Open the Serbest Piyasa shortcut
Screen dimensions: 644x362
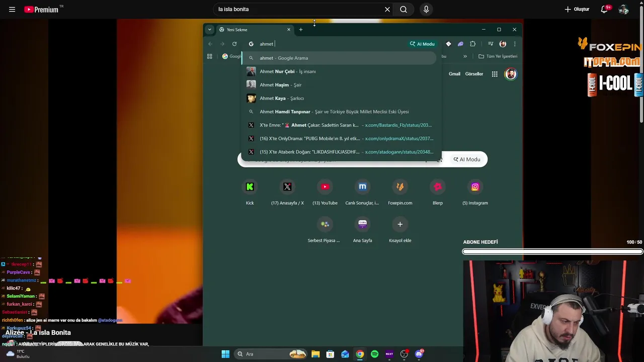pos(325,230)
